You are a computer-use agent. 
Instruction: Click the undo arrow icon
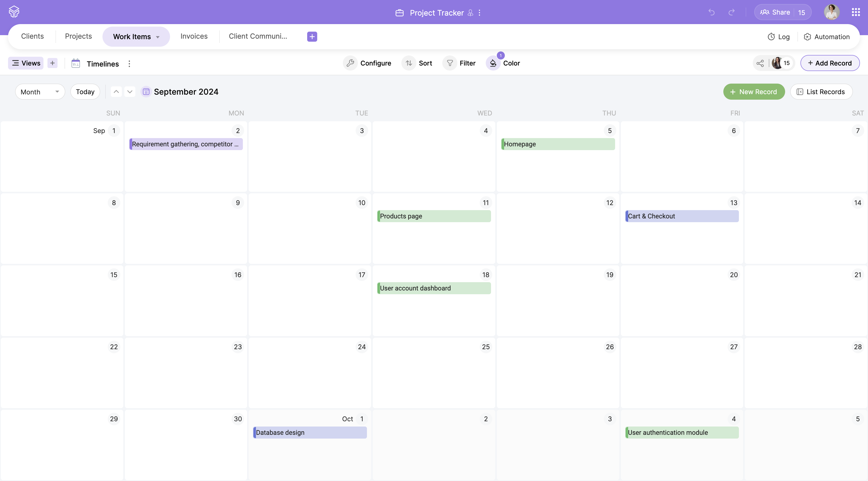coord(711,13)
